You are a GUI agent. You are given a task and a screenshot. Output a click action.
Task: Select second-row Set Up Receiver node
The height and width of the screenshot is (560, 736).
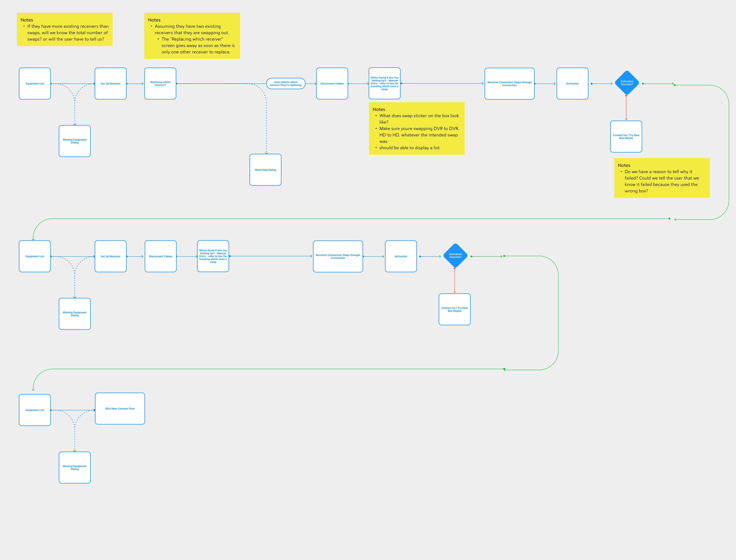110,256
